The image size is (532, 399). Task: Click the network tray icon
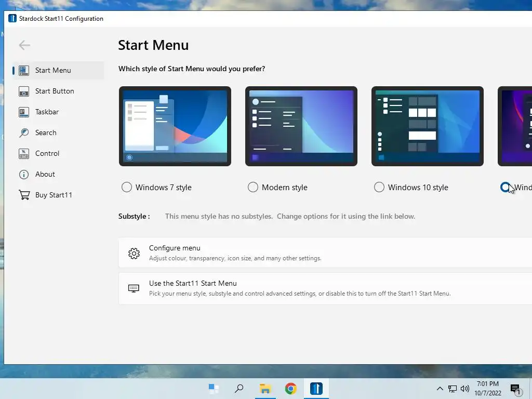tap(453, 389)
